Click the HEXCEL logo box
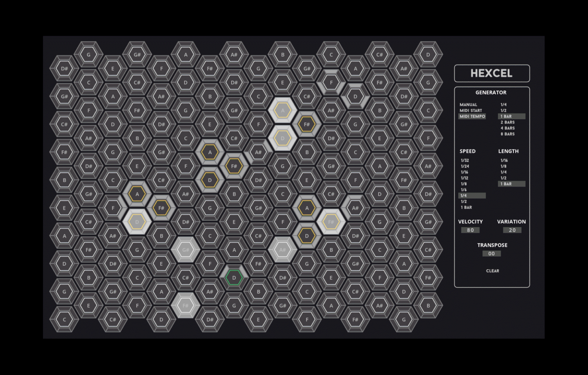The image size is (588, 375). point(492,73)
